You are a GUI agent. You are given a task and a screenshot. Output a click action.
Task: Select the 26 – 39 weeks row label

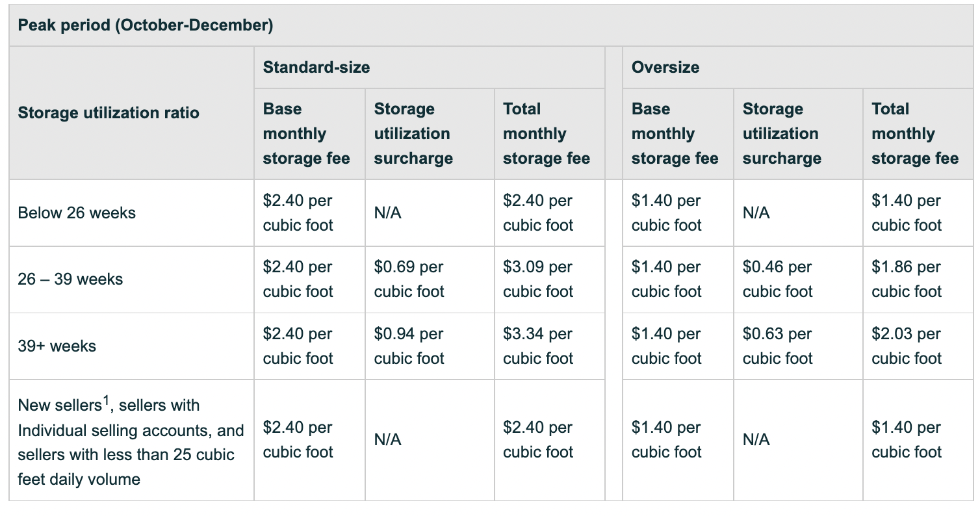pos(70,279)
